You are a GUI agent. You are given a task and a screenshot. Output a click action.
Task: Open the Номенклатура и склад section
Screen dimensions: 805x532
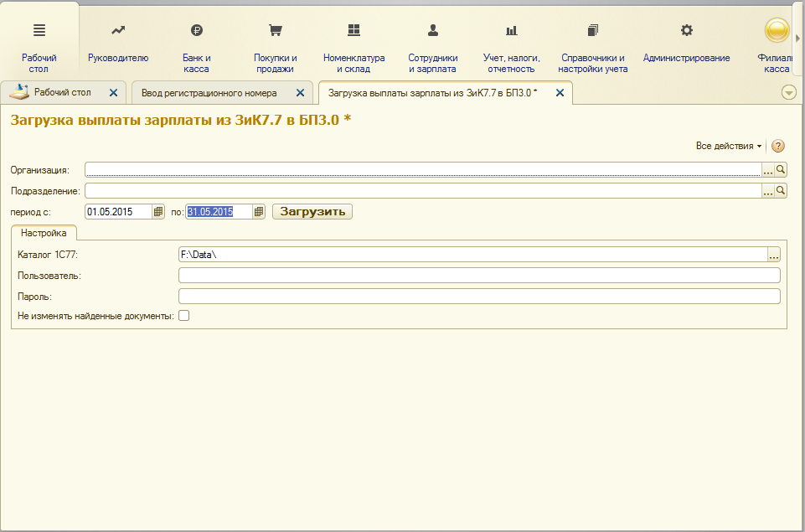(353, 49)
